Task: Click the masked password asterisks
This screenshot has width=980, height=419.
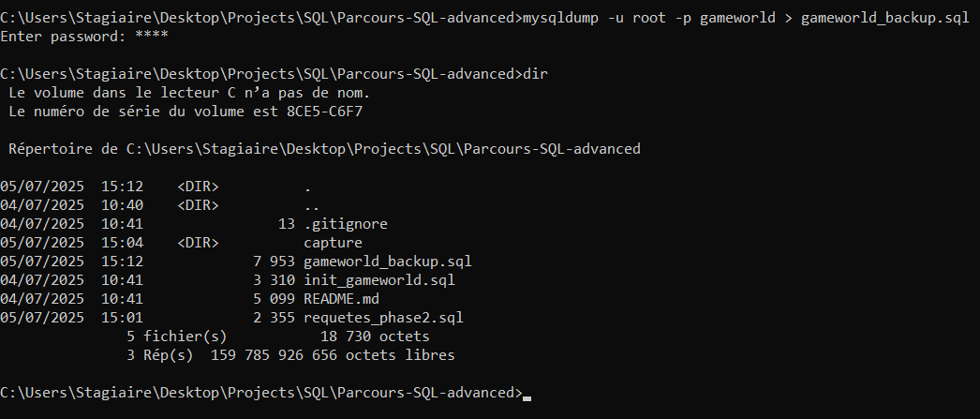Action: pos(152,36)
